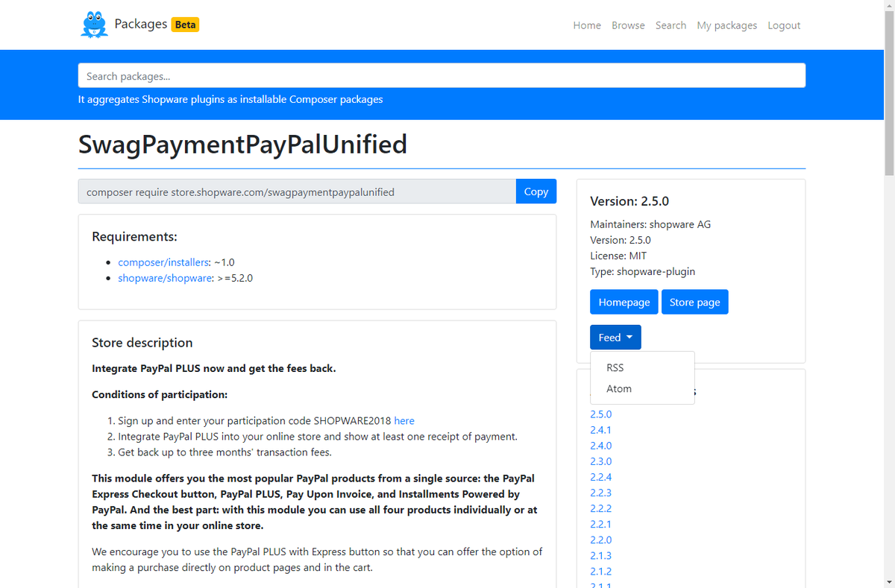
Task: Open version 2.5.0 link
Action: click(x=600, y=414)
